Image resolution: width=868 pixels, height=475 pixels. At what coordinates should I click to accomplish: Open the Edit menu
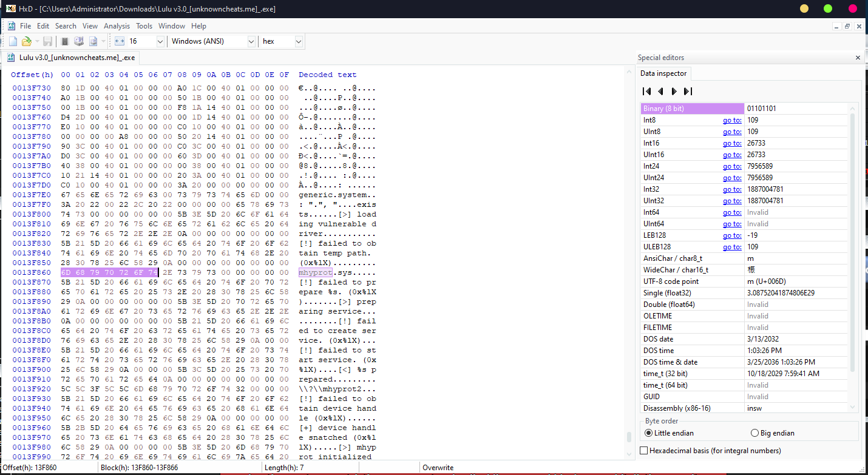pos(43,26)
